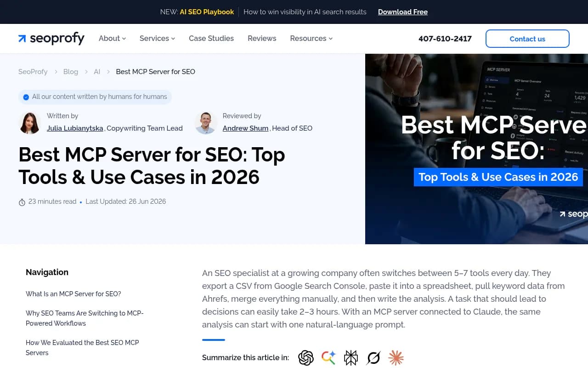
Task: Click the Download Free link
Action: [x=403, y=12]
